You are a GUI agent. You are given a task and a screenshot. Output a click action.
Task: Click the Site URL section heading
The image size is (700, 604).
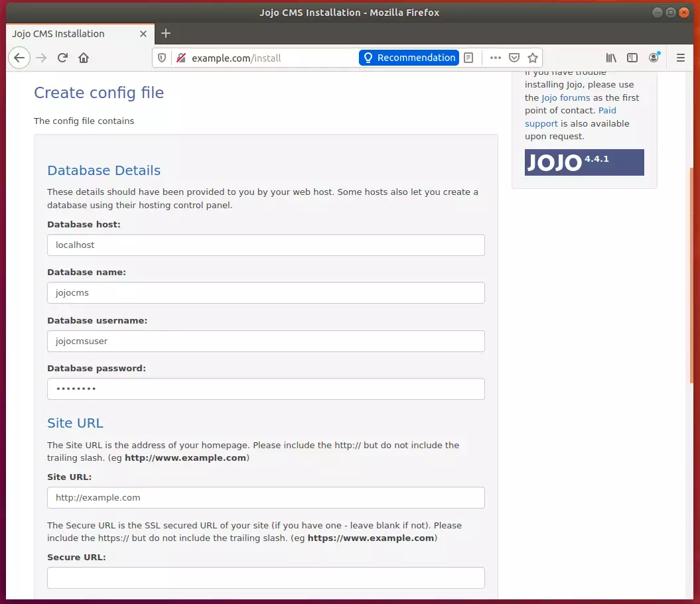coord(75,423)
